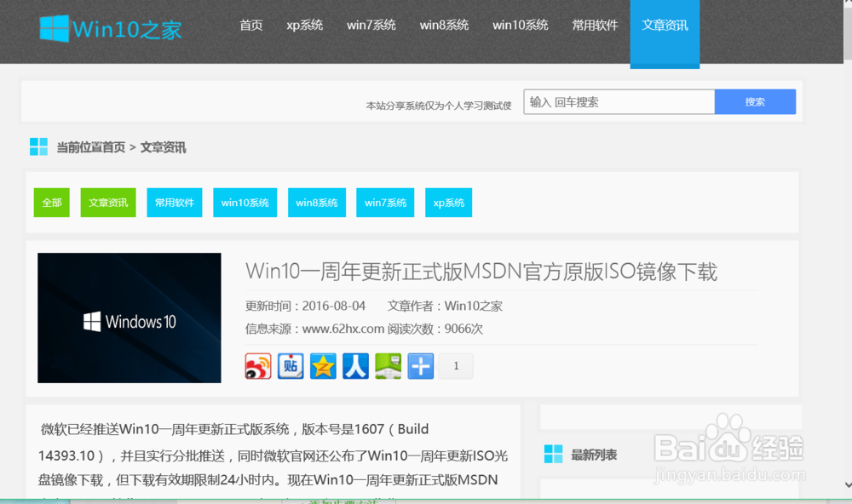This screenshot has width=852, height=504.
Task: Click the scrollbar down arrow
Action: [x=848, y=484]
